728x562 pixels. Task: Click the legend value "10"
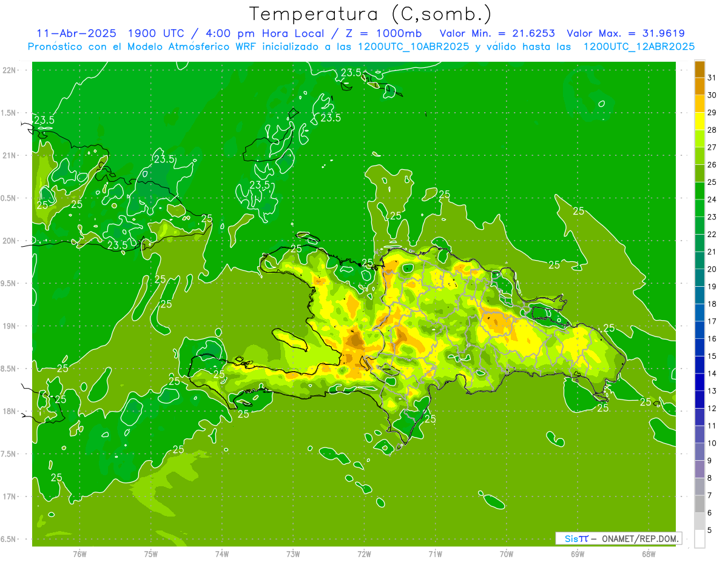pos(712,443)
